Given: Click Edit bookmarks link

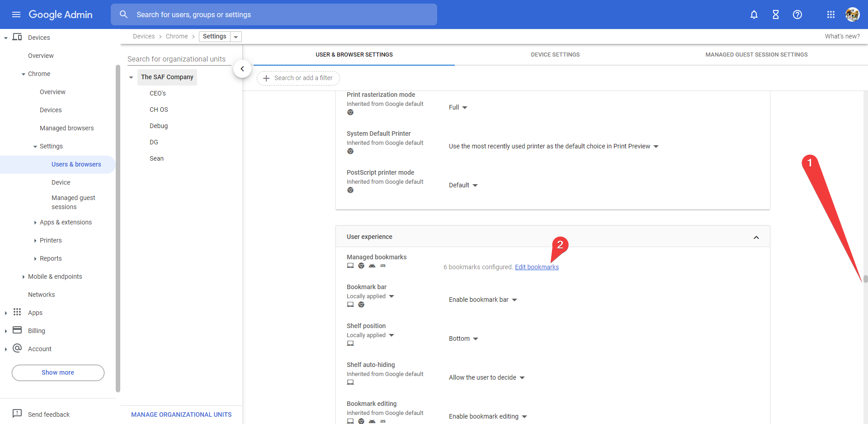Looking at the screenshot, I should 537,267.
